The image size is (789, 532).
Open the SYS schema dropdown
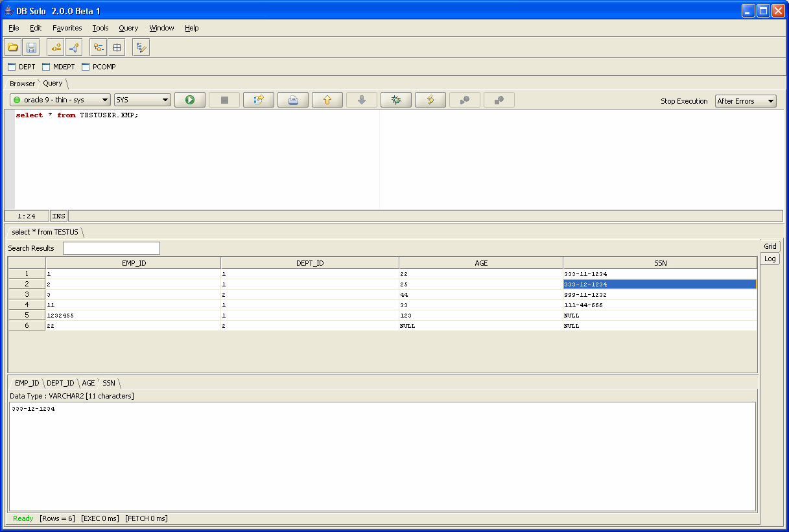[x=143, y=100]
